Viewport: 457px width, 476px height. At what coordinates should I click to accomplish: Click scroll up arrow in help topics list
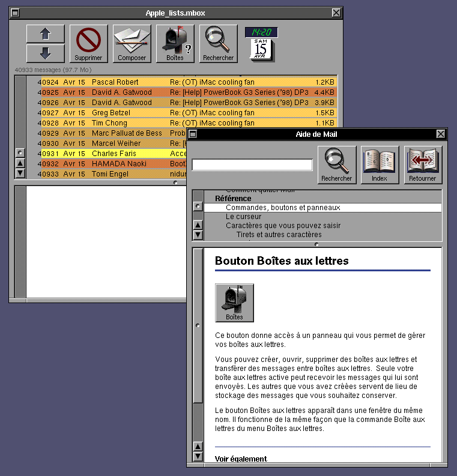(198, 225)
